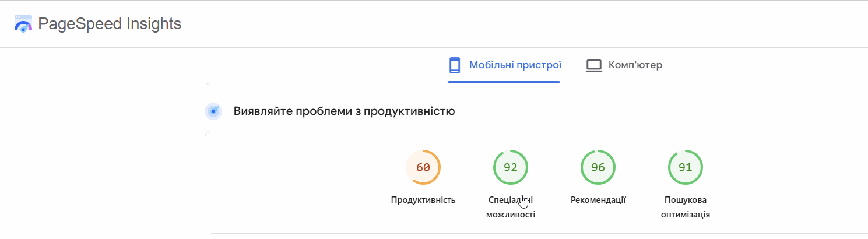The image size is (868, 239).
Task: Select the SEO gauge showing 91
Action: pos(686,167)
